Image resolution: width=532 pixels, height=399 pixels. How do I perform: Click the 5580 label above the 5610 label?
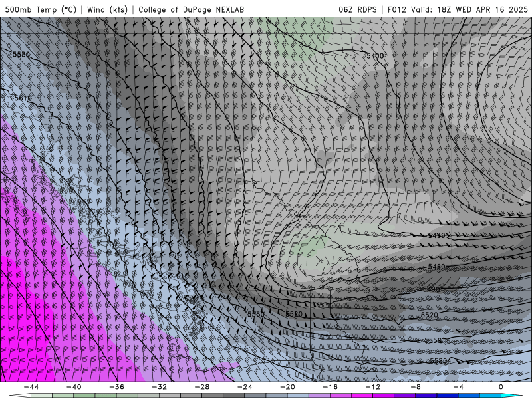(21, 55)
